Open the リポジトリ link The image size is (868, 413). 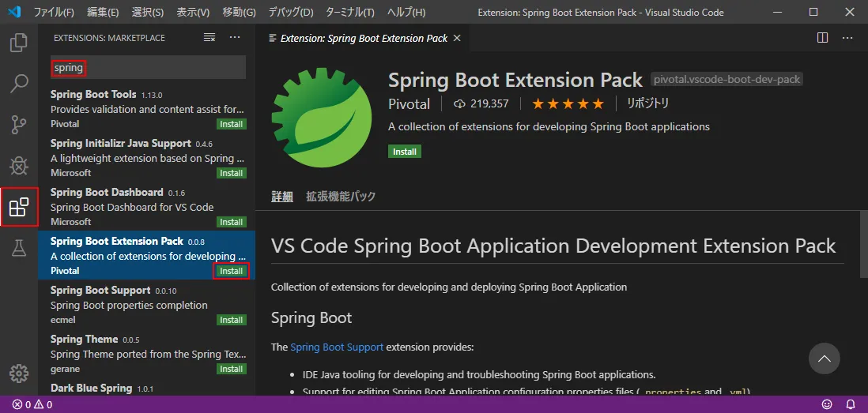[647, 103]
